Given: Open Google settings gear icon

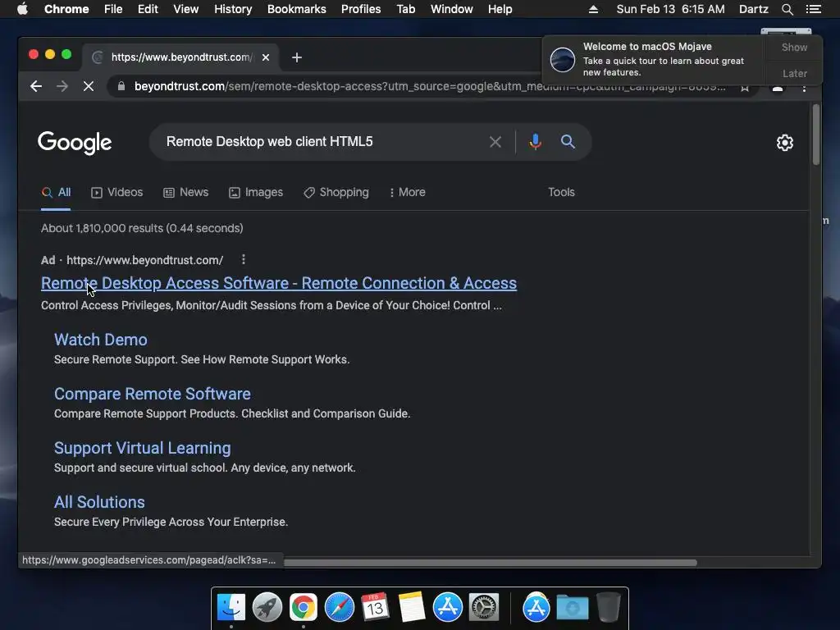Looking at the screenshot, I should click(x=785, y=143).
